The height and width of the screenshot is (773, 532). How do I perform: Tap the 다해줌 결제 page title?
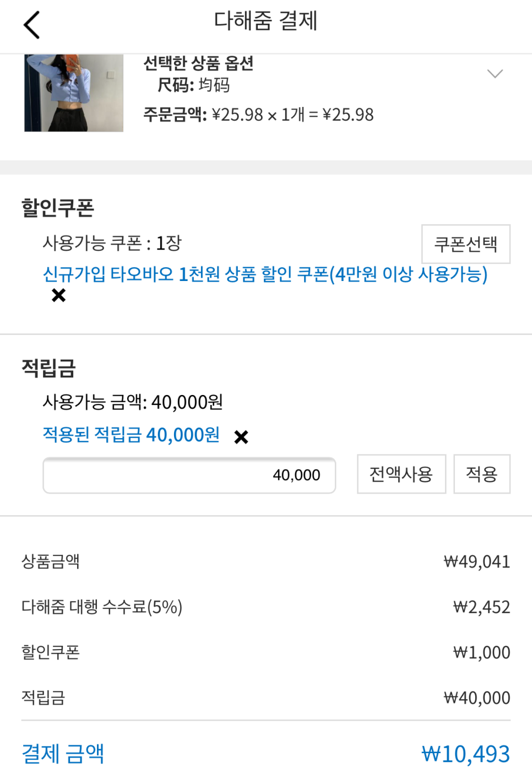pyautogui.click(x=265, y=21)
